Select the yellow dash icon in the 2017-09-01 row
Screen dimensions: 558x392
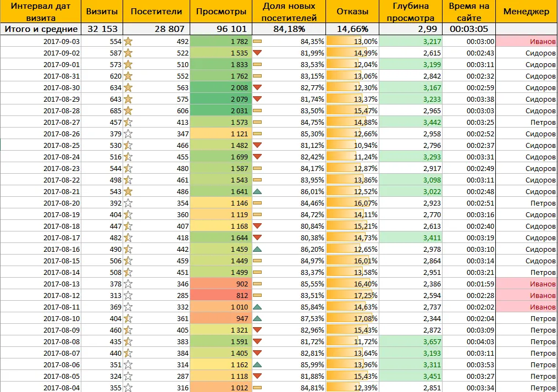[x=257, y=64]
